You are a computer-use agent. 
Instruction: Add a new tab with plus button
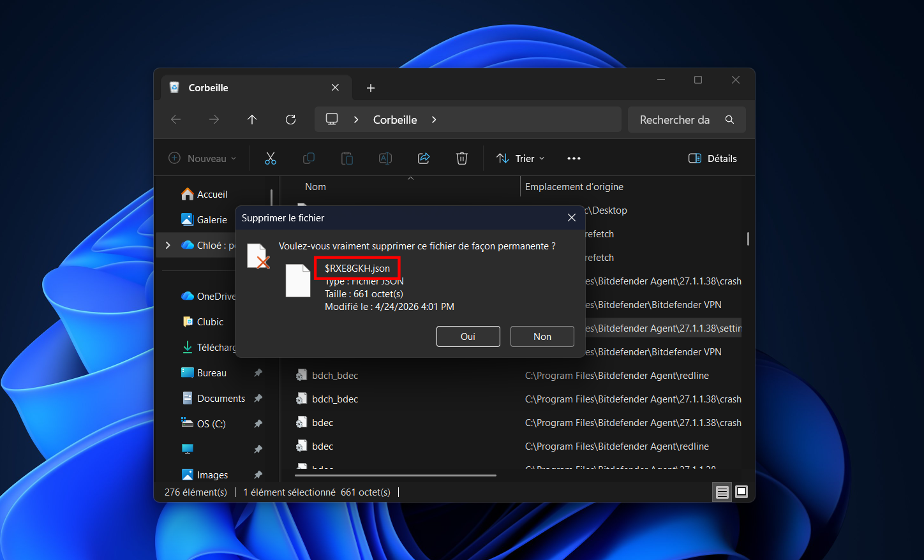click(x=370, y=88)
